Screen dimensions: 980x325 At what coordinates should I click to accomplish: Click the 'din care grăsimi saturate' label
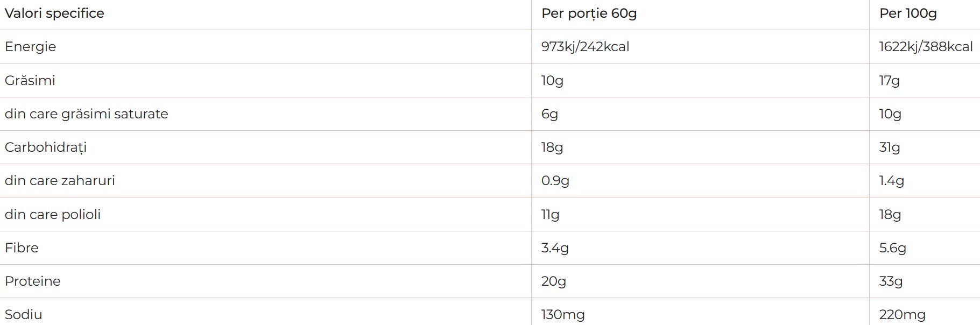coord(86,114)
